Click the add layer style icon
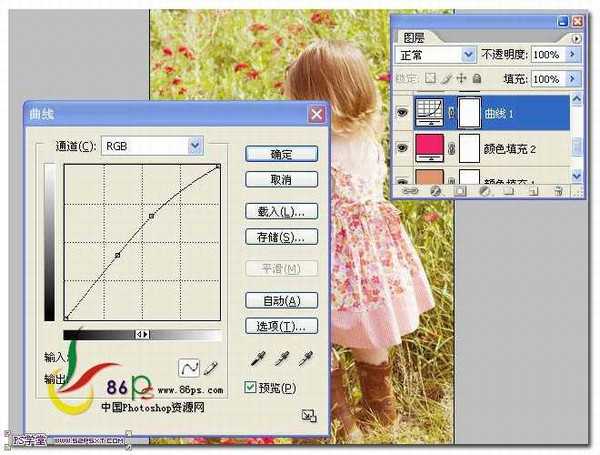Image resolution: width=600 pixels, height=455 pixels. (x=435, y=190)
